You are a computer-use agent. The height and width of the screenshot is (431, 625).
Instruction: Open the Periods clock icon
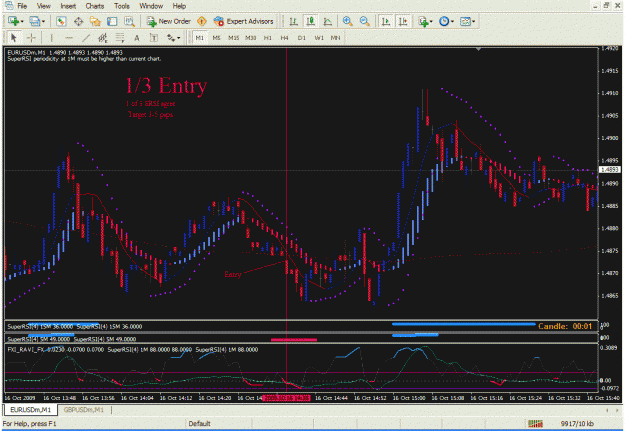pos(444,22)
